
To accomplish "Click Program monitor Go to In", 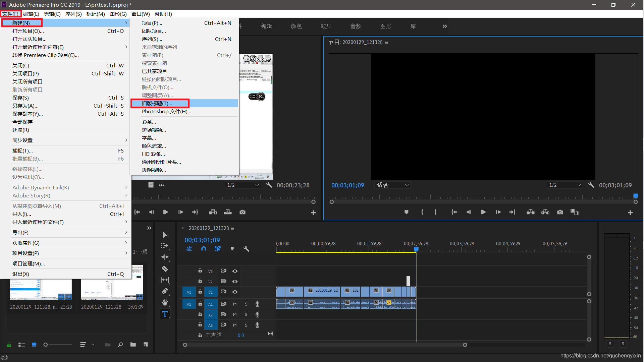I will click(454, 212).
